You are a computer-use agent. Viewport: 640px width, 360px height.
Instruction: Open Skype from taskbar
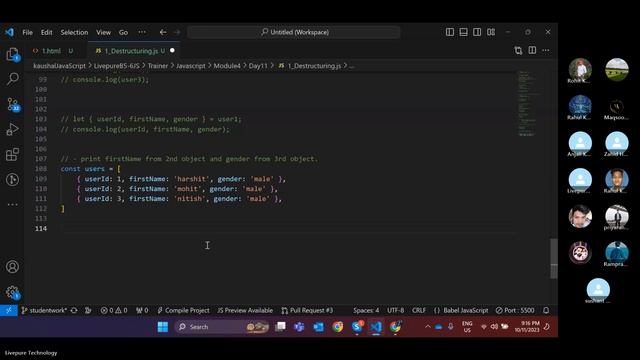(x=357, y=327)
